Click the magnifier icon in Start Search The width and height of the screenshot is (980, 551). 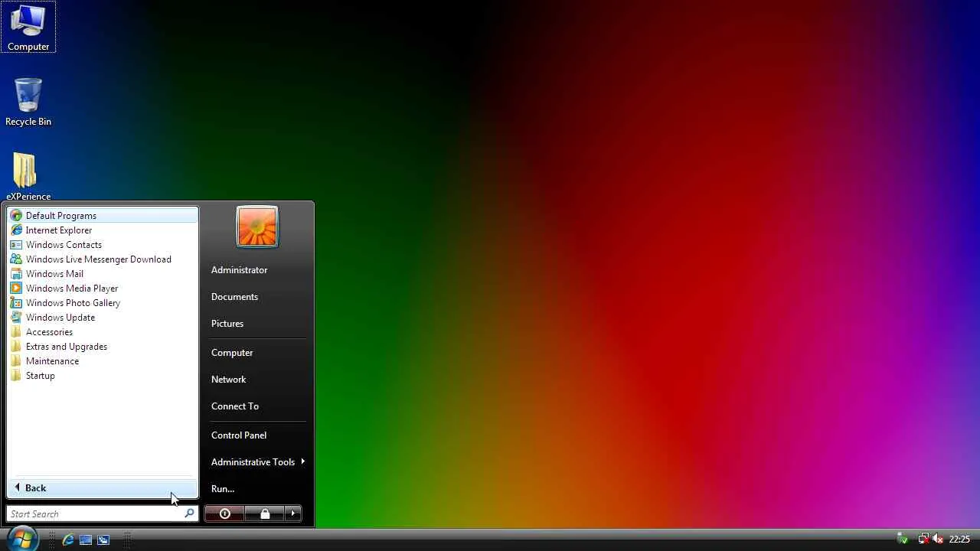pos(189,514)
